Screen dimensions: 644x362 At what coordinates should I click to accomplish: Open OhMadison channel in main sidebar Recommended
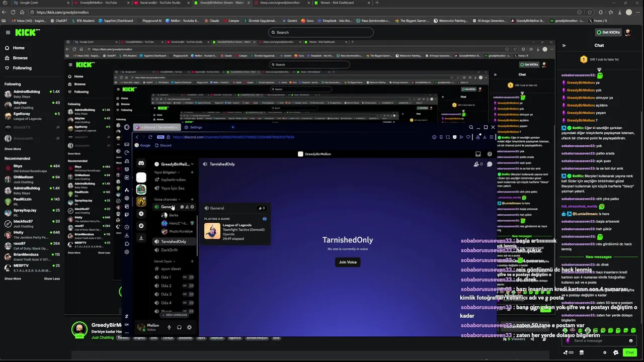click(31, 179)
